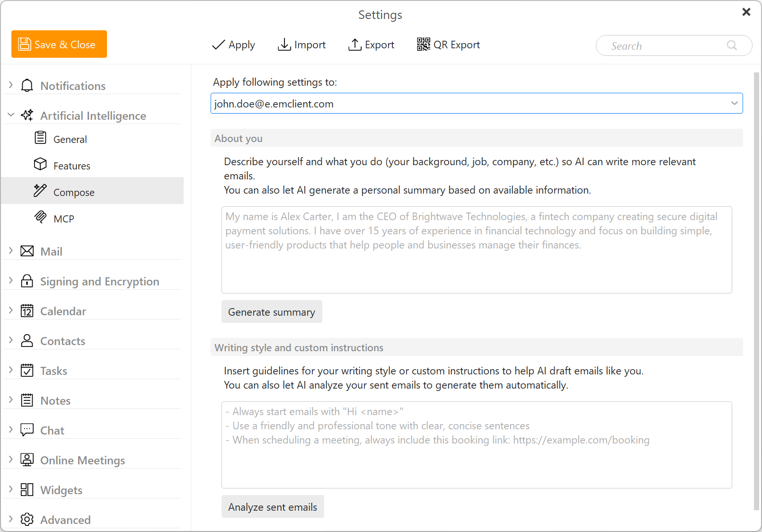Click QR Export in the toolbar
This screenshot has width=762, height=532.
(448, 44)
